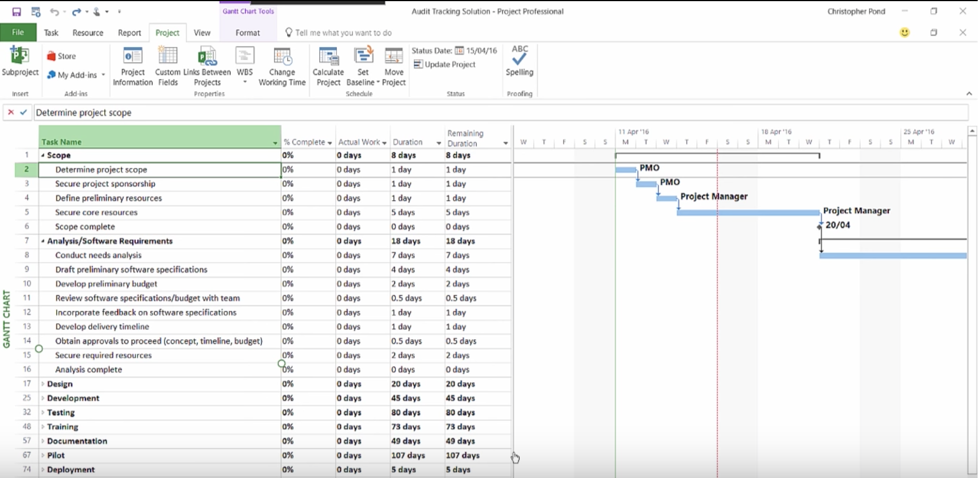Open Task Name column filter dropdown
Image resolution: width=980 pixels, height=478 pixels.
pyautogui.click(x=275, y=143)
